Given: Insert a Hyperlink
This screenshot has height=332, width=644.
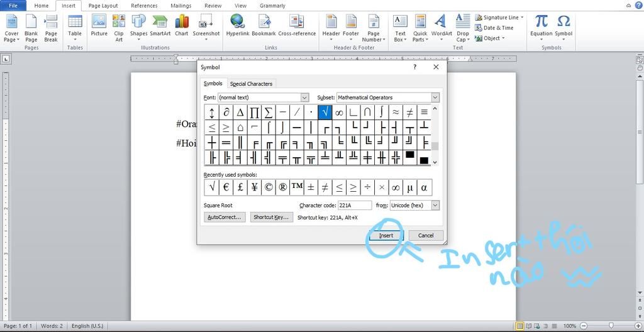Looking at the screenshot, I should pos(237,26).
